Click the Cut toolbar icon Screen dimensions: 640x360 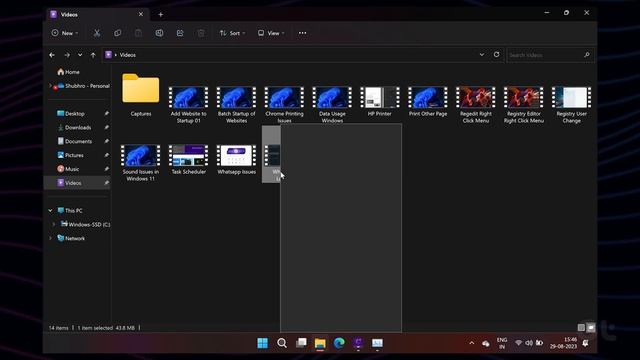point(97,33)
